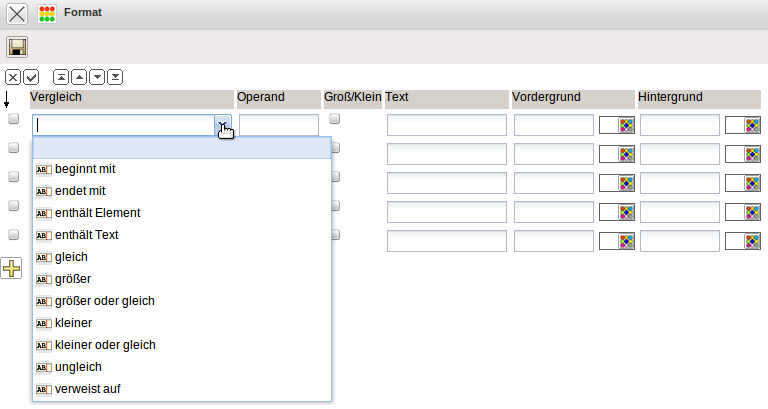Click the move row down icon
The height and width of the screenshot is (409, 768).
97,77
